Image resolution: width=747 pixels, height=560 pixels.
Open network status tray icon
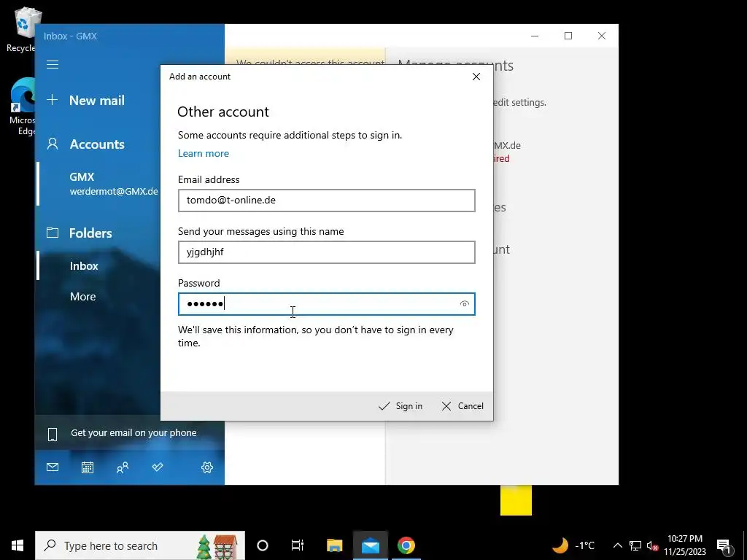635,545
